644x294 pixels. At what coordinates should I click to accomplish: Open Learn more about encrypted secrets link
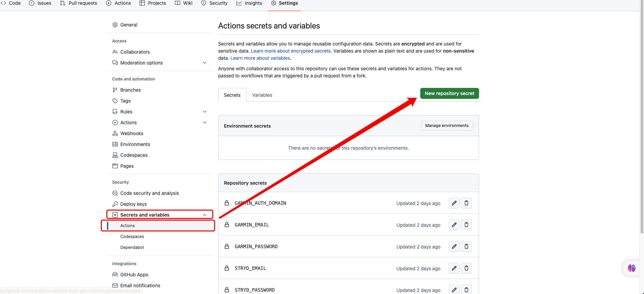[x=291, y=51]
